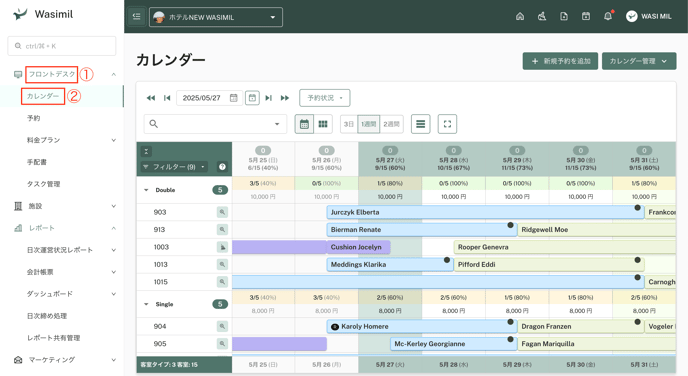The width and height of the screenshot is (688, 376).
Task: Open タスク管理 in the sidebar
Action: pyautogui.click(x=43, y=184)
